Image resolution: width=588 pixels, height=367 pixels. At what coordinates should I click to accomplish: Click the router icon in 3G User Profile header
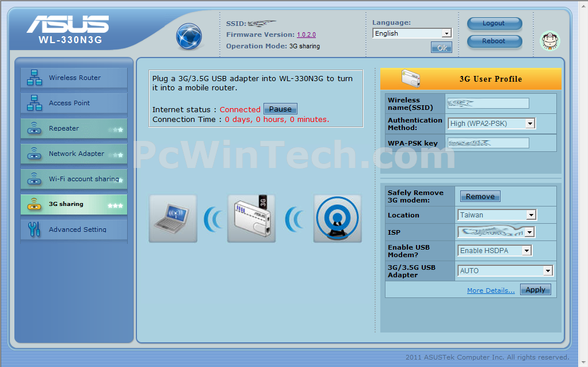411,78
